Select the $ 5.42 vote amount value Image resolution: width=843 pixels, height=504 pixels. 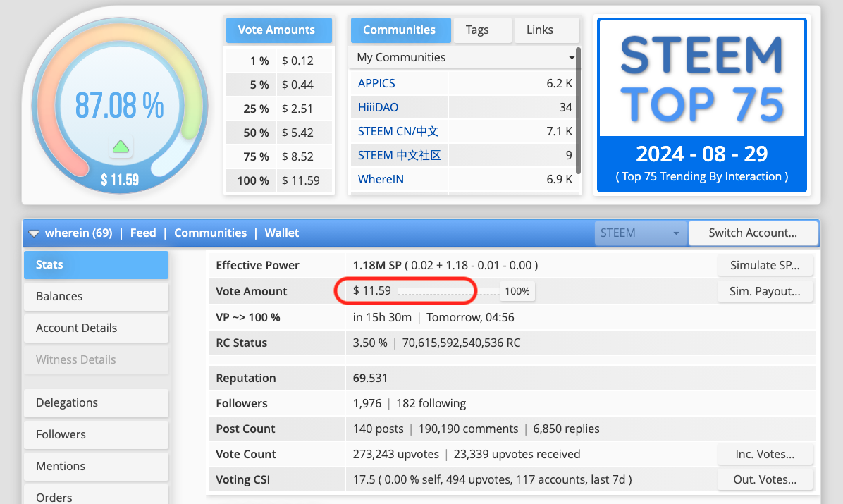[x=298, y=133]
